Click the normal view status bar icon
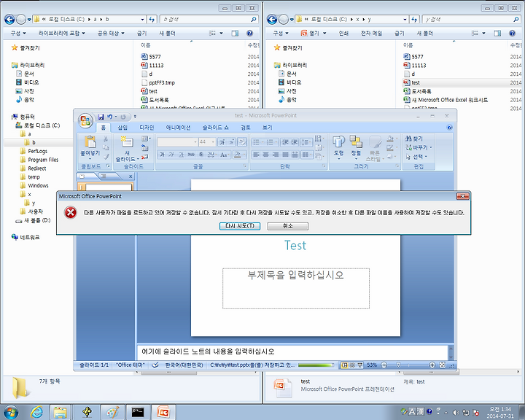The height and width of the screenshot is (420, 525). pos(344,365)
